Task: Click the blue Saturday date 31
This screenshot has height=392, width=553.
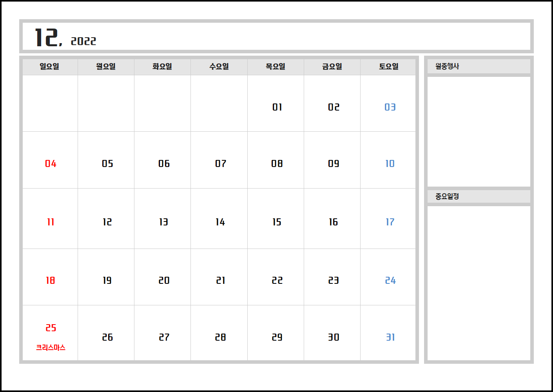Action: 390,337
